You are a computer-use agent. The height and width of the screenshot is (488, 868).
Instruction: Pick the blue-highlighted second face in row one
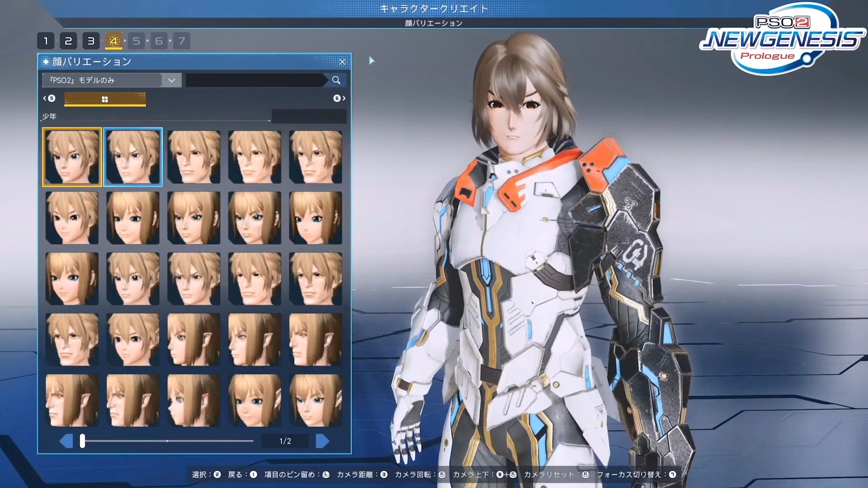click(x=133, y=157)
